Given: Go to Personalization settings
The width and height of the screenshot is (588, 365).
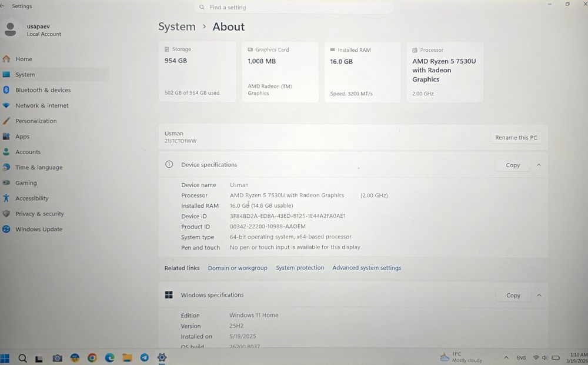Looking at the screenshot, I should point(55,121).
